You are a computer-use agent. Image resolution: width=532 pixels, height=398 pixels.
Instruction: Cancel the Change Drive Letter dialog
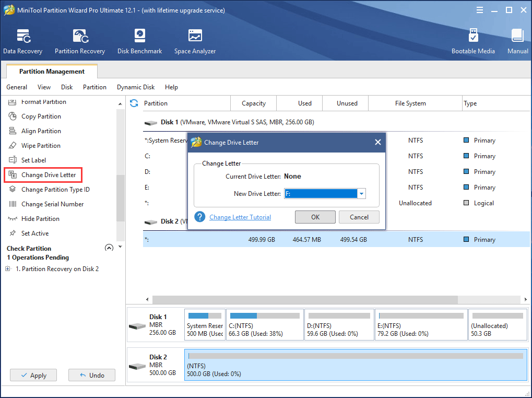(x=359, y=217)
